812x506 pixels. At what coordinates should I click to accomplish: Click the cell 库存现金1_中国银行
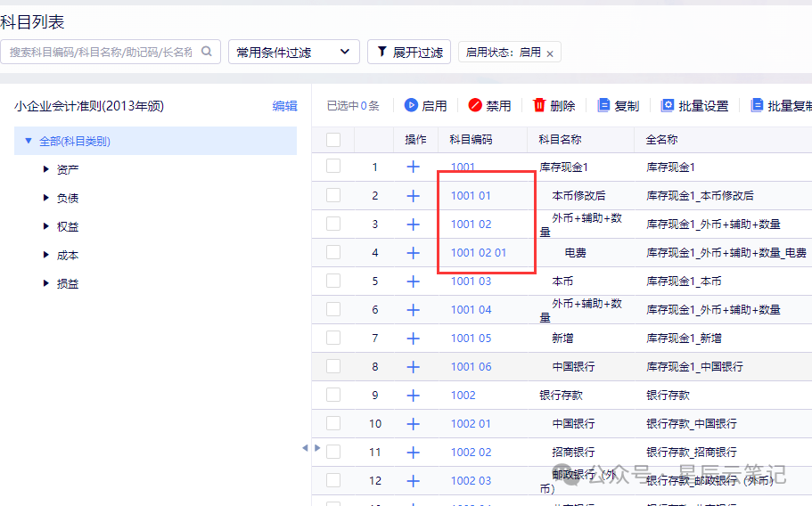pos(694,366)
